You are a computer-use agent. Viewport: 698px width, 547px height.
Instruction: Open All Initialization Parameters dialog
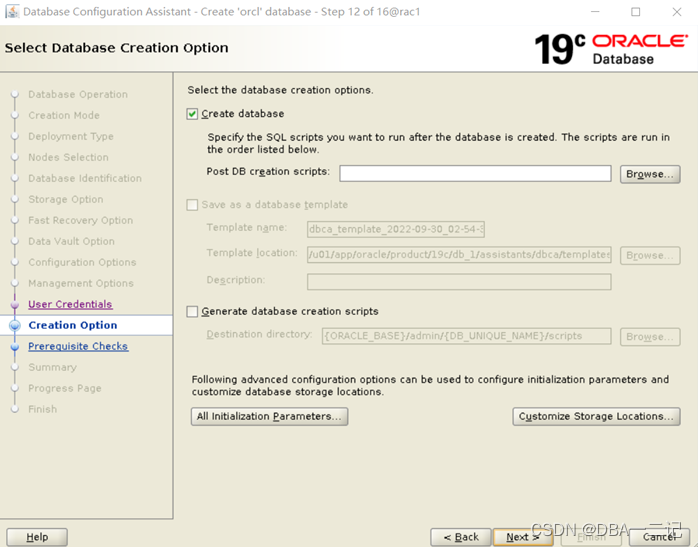click(269, 417)
